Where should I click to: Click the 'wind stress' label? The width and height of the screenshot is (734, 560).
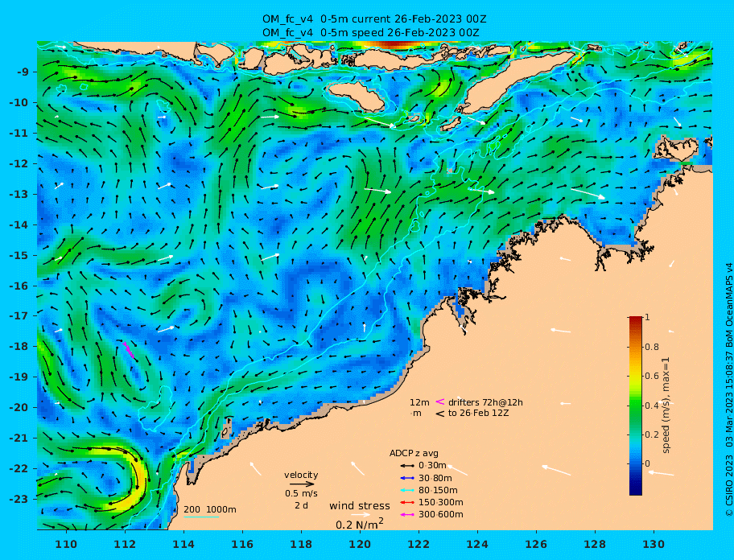click(x=360, y=506)
